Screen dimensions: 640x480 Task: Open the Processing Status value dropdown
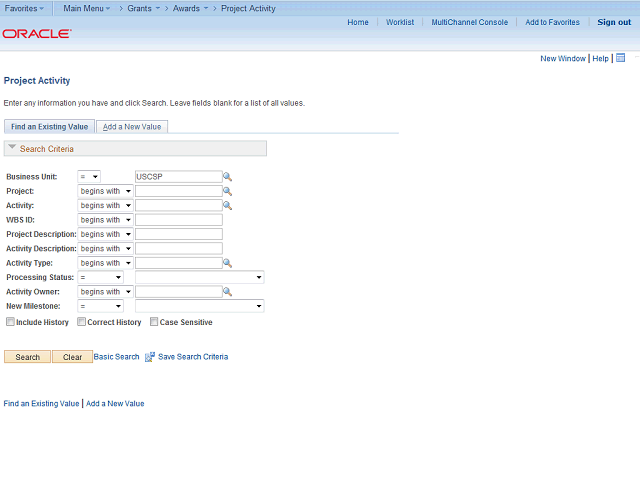[200, 278]
